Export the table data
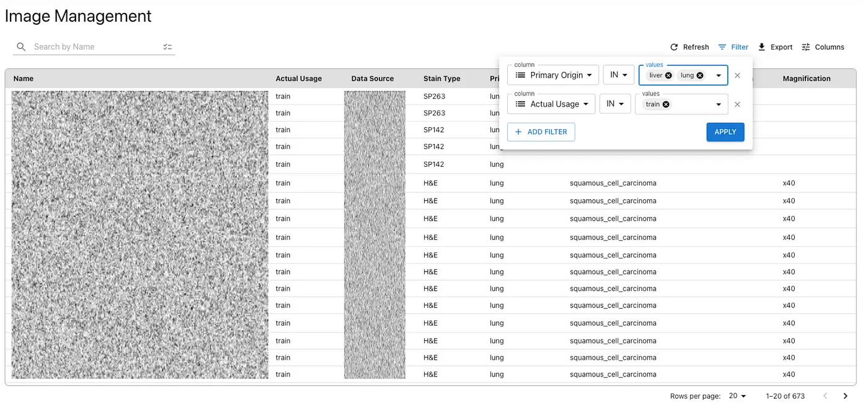Screen dimensions: 868x410 (775, 47)
